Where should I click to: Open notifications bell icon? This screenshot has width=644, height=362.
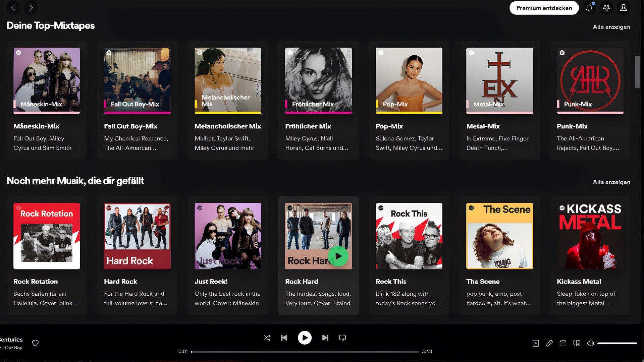(589, 8)
